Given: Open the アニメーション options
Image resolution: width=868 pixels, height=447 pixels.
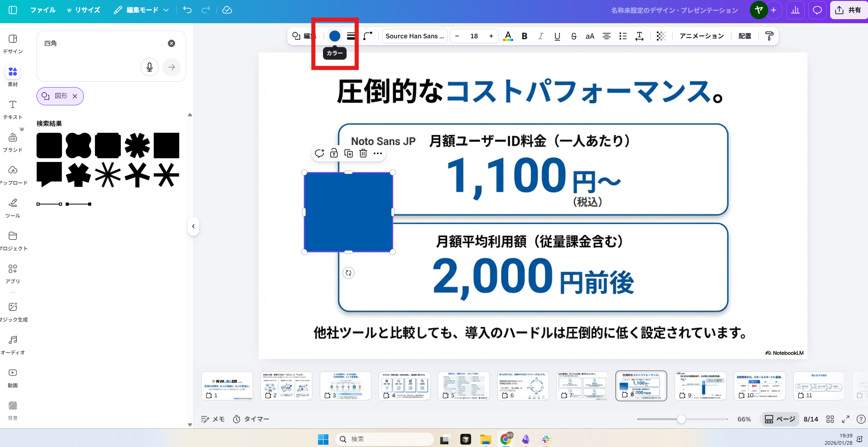Looking at the screenshot, I should pos(701,36).
